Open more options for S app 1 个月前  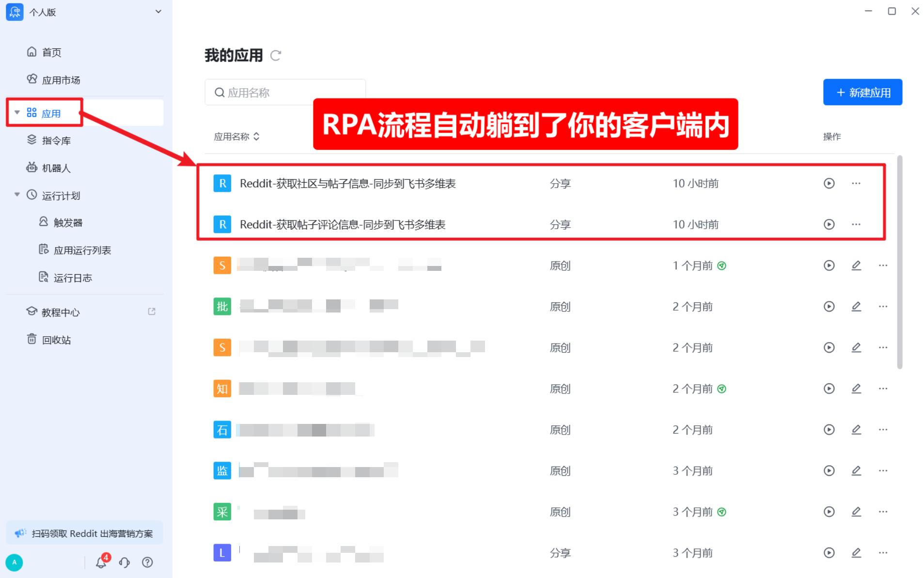coord(883,266)
